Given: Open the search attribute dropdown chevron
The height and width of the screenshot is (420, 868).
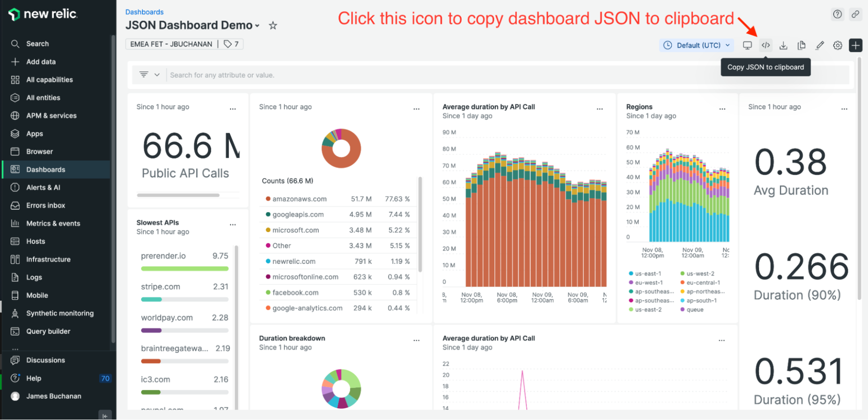Looking at the screenshot, I should click(157, 75).
